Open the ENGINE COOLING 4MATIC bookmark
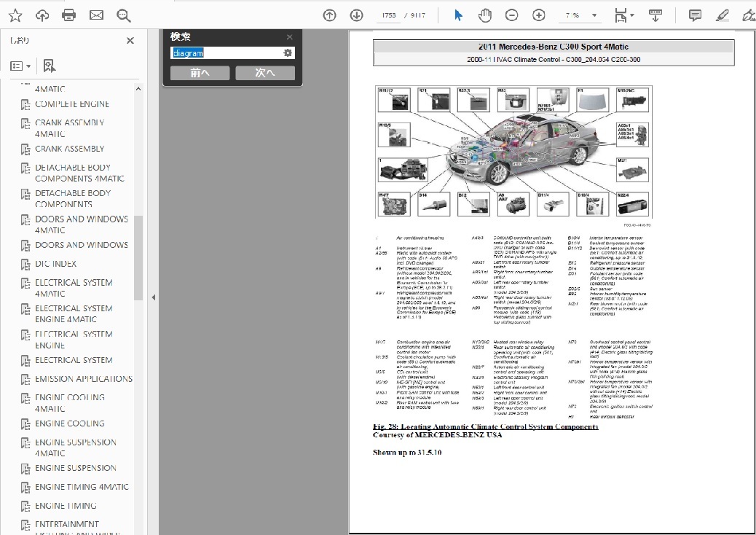This screenshot has height=535, width=756. coord(70,403)
